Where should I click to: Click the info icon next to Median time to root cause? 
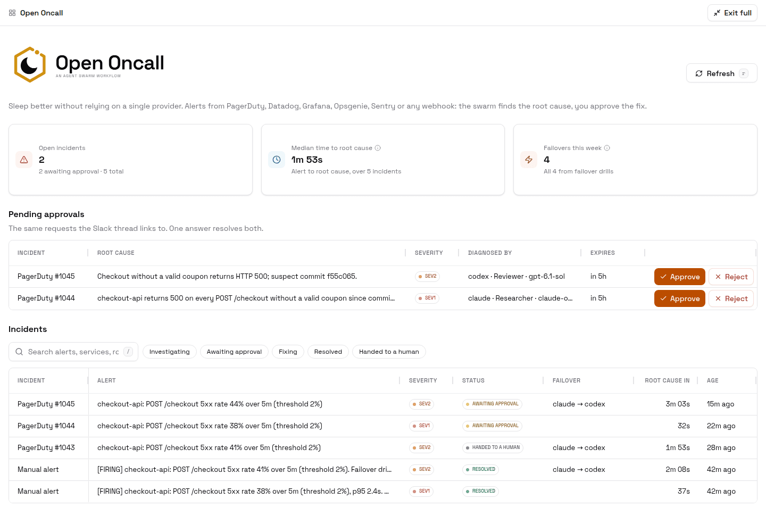pos(378,148)
